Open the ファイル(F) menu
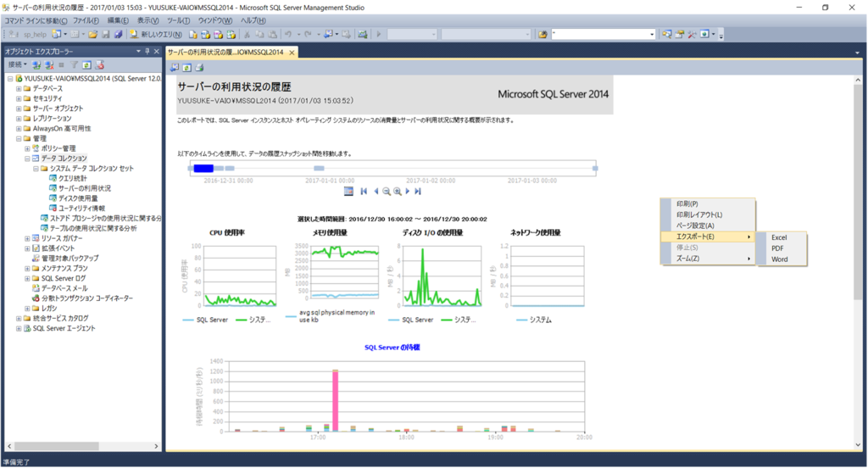The height and width of the screenshot is (468, 868). [x=86, y=20]
